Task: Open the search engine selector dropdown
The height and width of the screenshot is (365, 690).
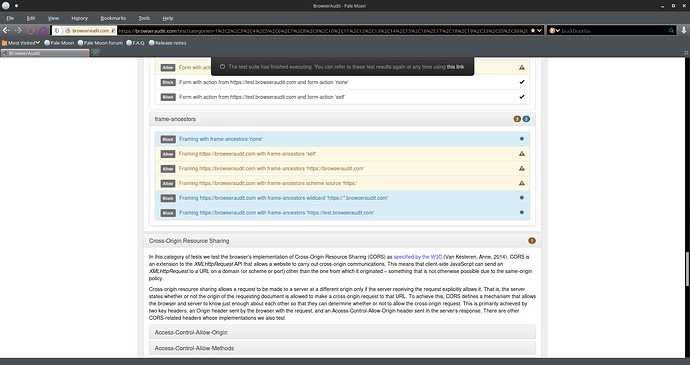Action: [x=554, y=31]
